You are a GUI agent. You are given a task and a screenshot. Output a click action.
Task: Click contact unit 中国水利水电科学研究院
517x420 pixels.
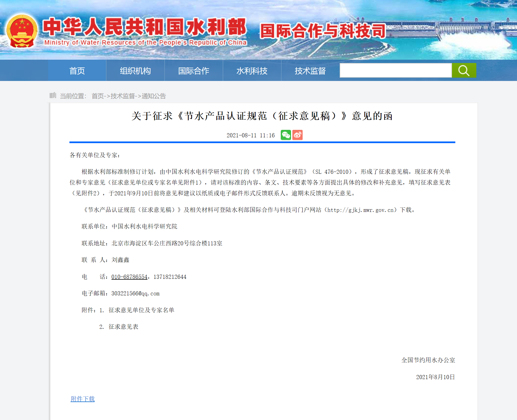coord(144,226)
